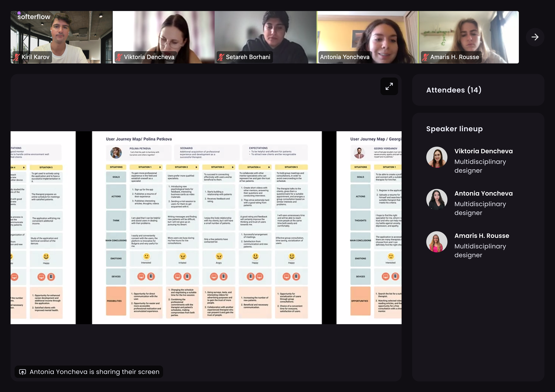This screenshot has height=392, width=555.
Task: Open Amaris H. Rousse's avatar in speaker lineup
Action: pos(437,242)
